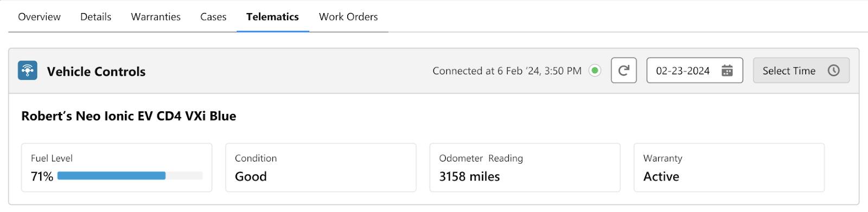Click the clock icon in Select Time

tap(833, 70)
